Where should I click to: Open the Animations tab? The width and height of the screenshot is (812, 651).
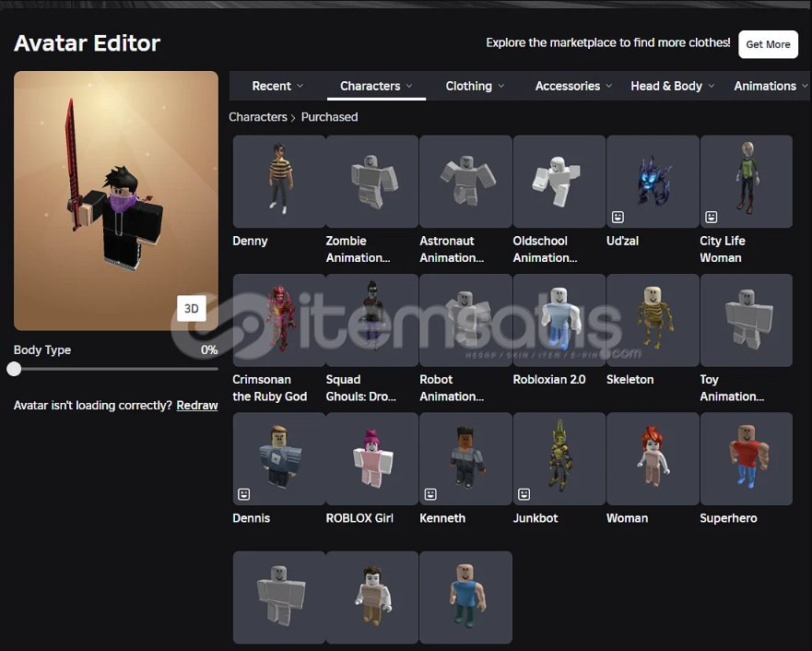[770, 86]
